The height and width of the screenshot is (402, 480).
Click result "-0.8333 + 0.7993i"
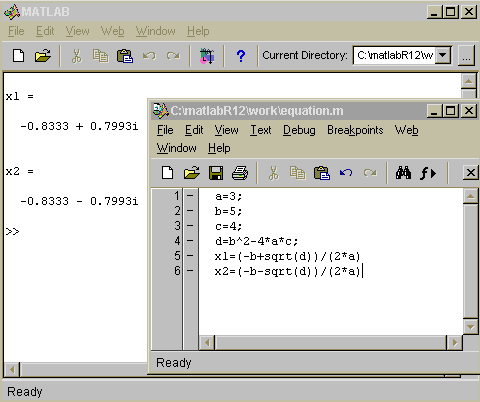pos(79,126)
